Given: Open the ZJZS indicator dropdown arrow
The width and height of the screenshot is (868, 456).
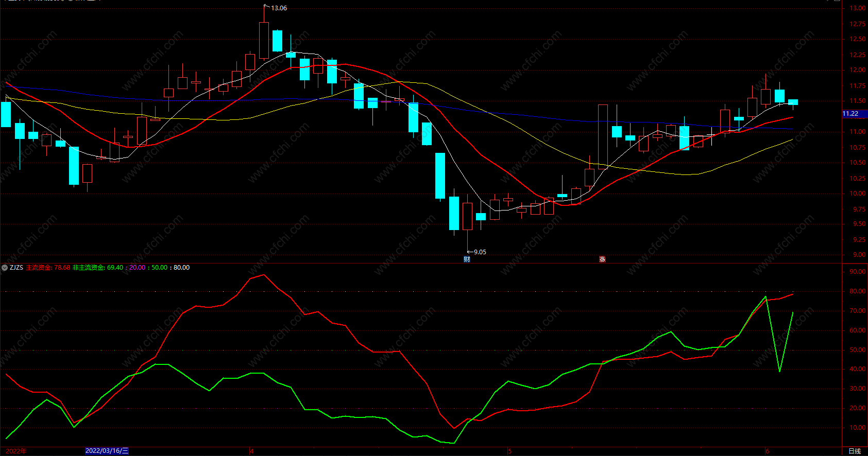Looking at the screenshot, I should click(x=5, y=268).
